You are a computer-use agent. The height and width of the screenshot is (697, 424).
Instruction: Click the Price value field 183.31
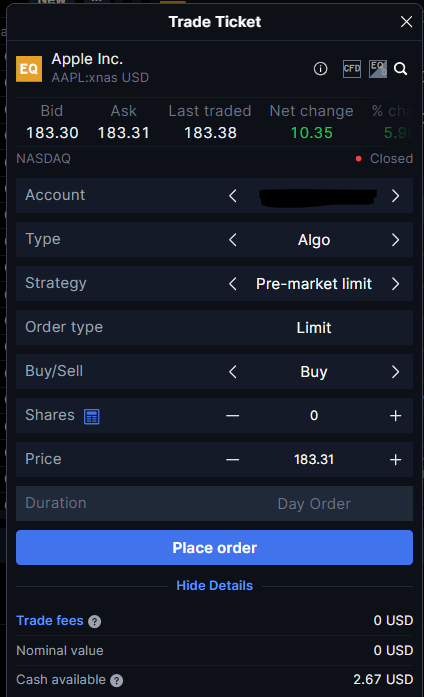pyautogui.click(x=314, y=460)
